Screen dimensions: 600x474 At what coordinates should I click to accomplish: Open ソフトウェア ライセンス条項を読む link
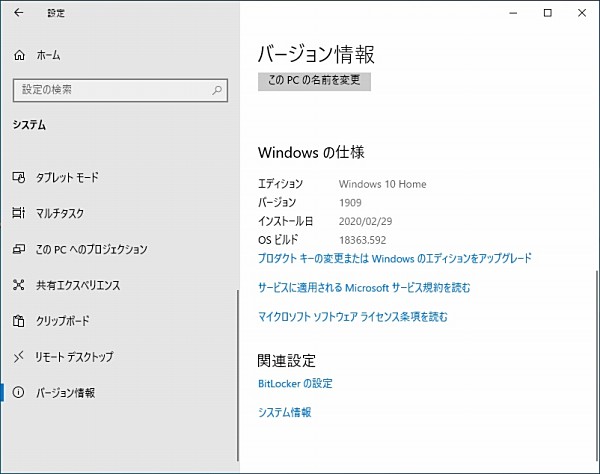point(353,316)
